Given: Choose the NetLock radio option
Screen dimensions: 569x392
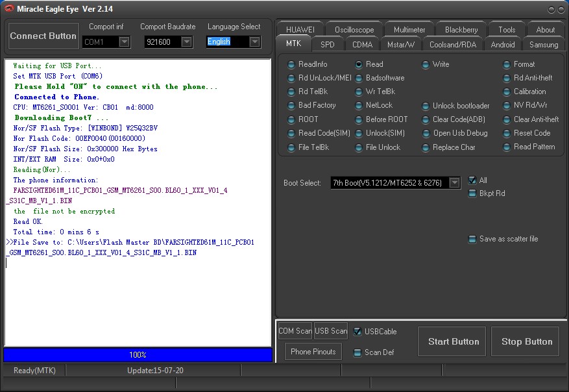Looking at the screenshot, I should (x=359, y=106).
